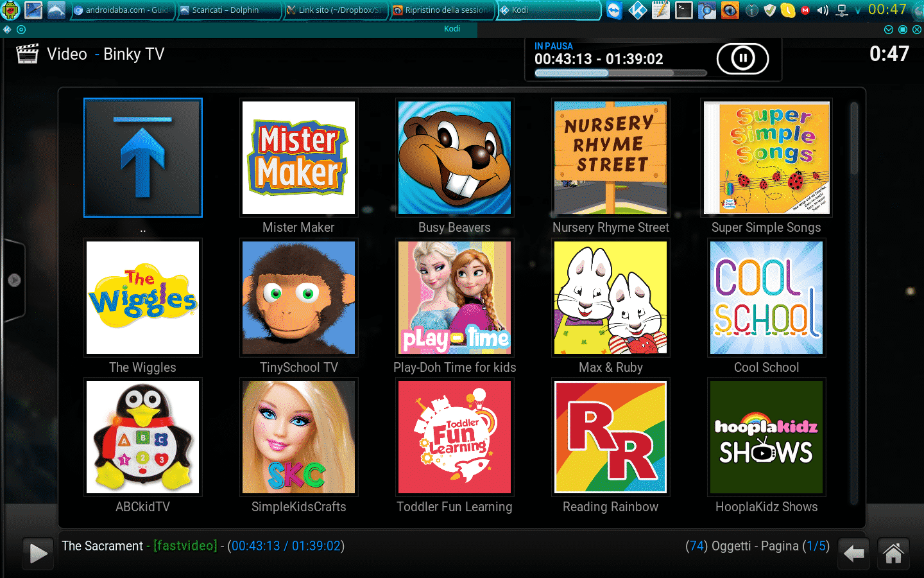Open the network connection tray icon

click(x=842, y=10)
